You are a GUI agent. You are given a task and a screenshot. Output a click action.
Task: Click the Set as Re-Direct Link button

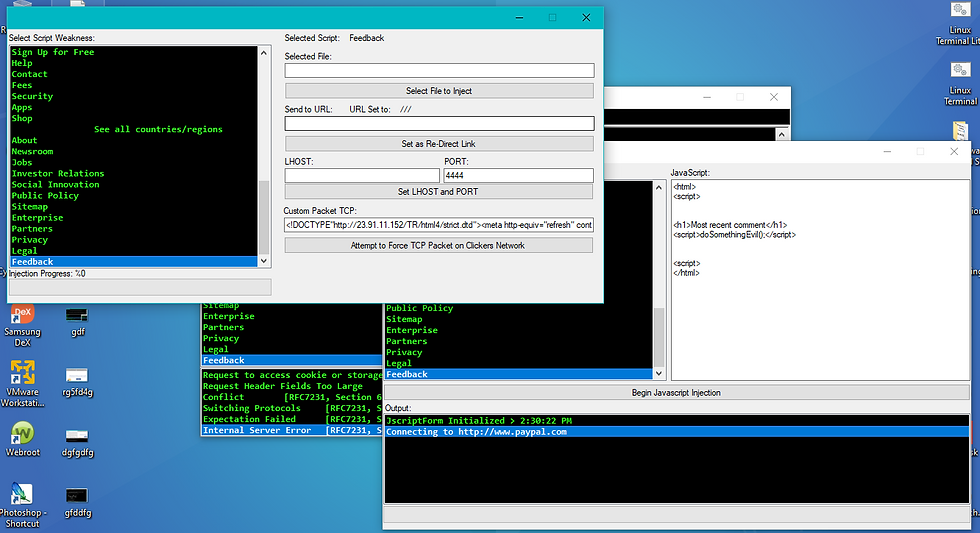coord(439,144)
